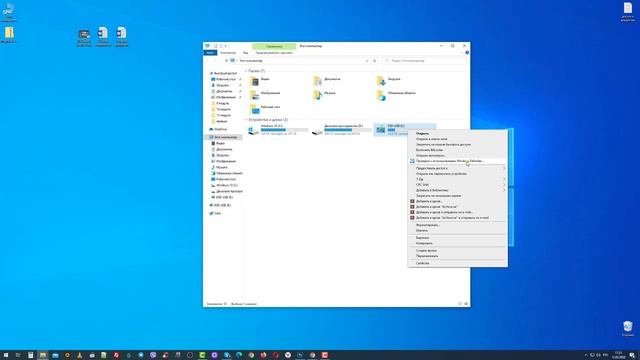640x360 pixels.
Task: Select Quick access in the navigation pane
Action: (223, 73)
